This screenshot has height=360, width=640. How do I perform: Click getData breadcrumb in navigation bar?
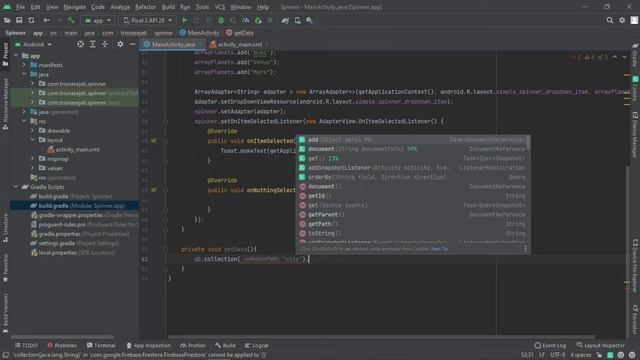tap(240, 33)
